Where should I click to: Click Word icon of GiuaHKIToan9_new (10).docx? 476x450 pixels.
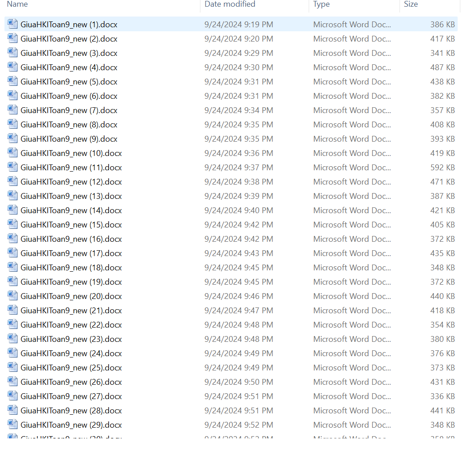tap(13, 153)
